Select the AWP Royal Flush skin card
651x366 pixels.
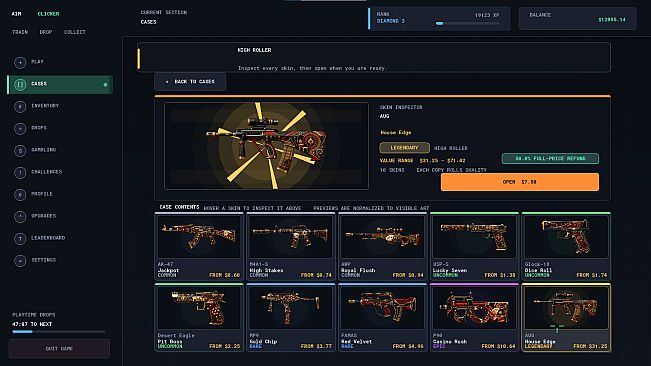[x=382, y=246]
